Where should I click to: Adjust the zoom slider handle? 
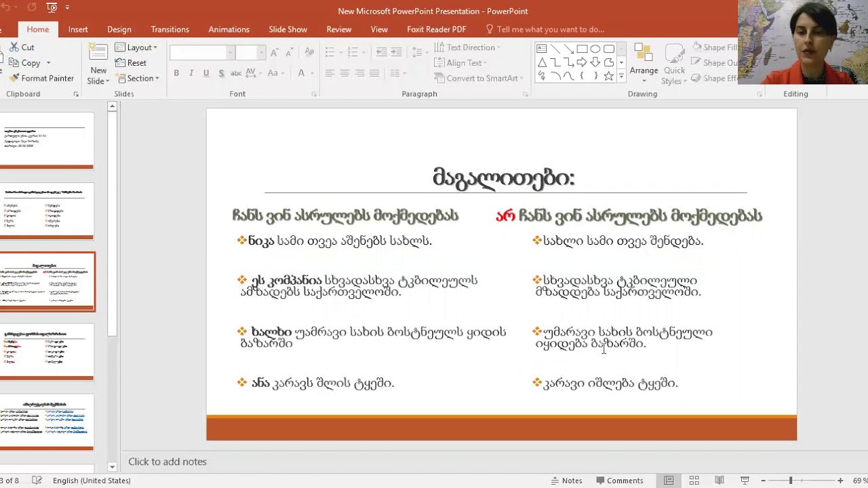pos(790,481)
